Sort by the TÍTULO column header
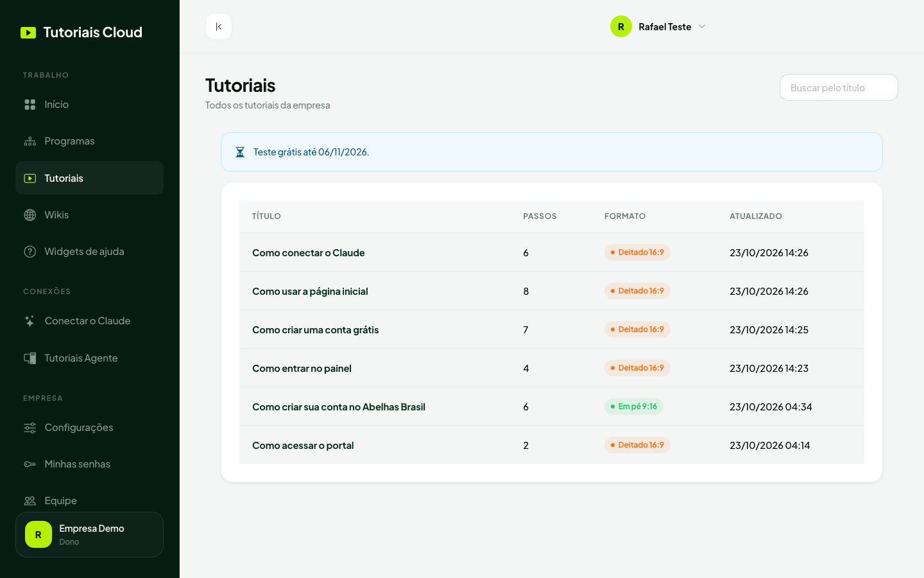This screenshot has width=924, height=578. coord(266,216)
